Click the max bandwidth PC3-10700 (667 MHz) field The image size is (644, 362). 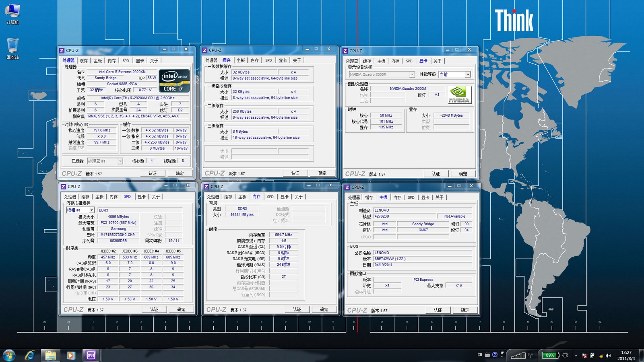coord(118,223)
